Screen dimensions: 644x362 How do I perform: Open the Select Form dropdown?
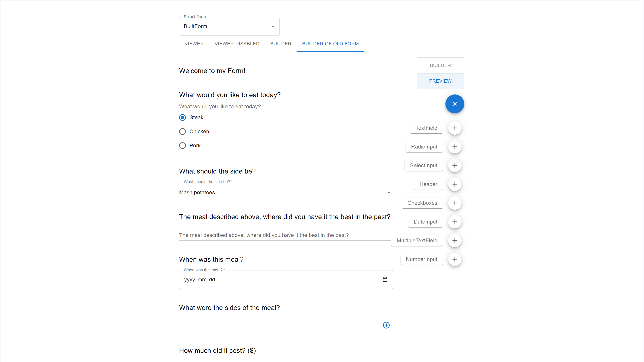(229, 26)
